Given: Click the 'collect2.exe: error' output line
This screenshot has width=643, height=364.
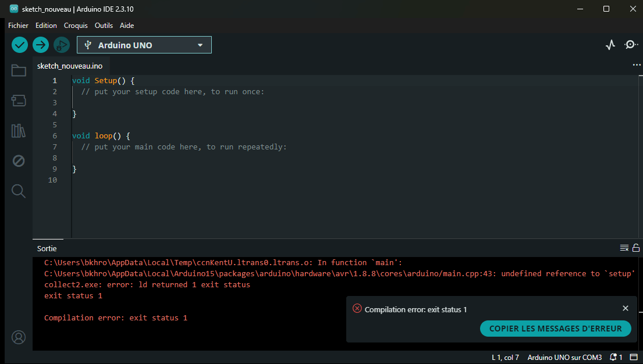Looking at the screenshot, I should click(x=147, y=285).
